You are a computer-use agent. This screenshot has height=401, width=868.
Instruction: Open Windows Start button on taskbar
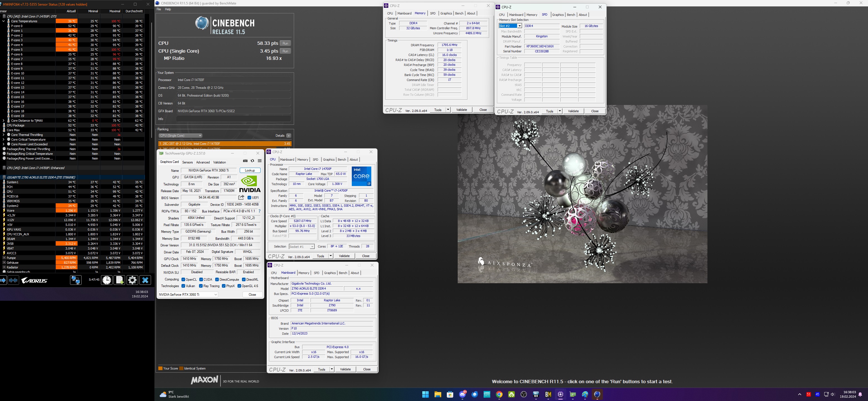click(x=425, y=394)
